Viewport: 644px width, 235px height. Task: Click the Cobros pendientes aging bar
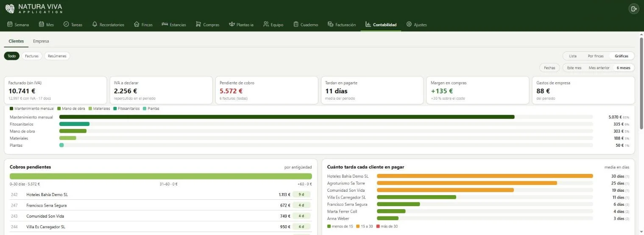(161, 176)
